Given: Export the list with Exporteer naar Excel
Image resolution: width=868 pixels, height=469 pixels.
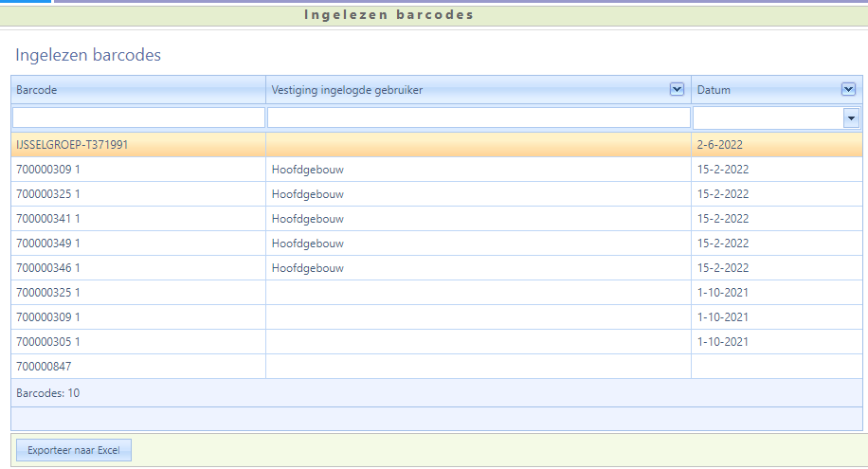Looking at the screenshot, I should (x=74, y=450).
